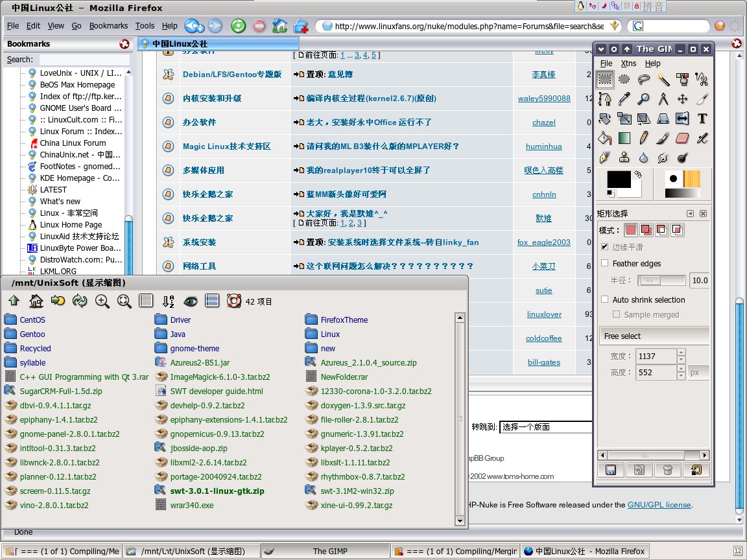Select the Blend gradient tool

[624, 138]
